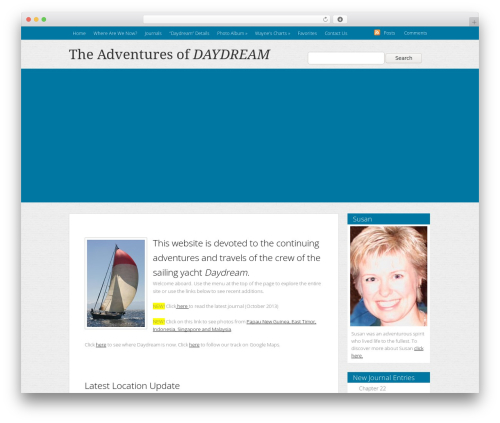
Task: Open Papau New Guinea, East Timor photos link
Action: 234,325
